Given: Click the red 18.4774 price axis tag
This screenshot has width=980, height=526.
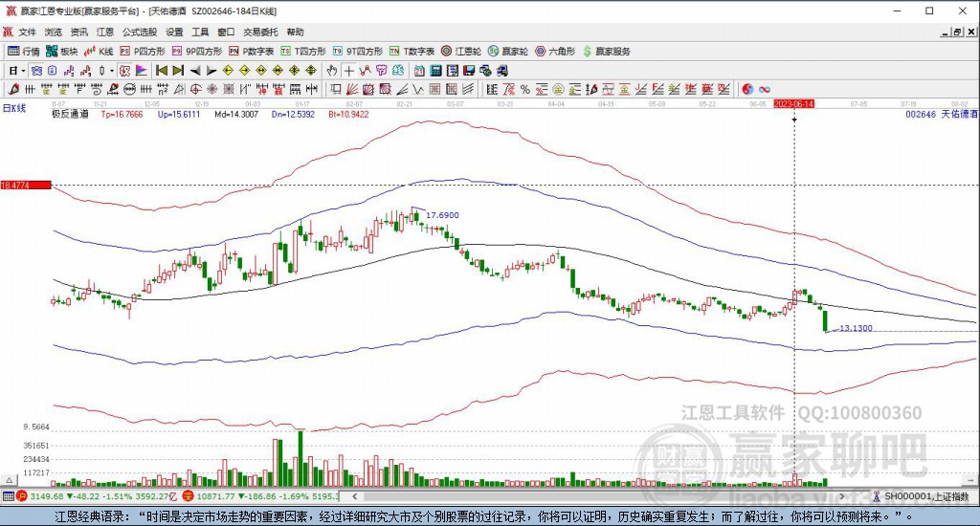Looking at the screenshot, I should pyautogui.click(x=26, y=185).
